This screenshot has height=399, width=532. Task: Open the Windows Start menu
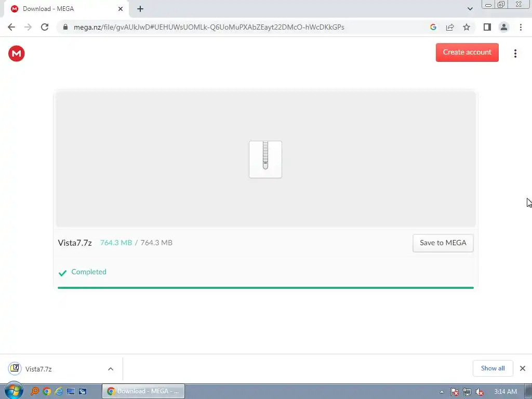(14, 391)
